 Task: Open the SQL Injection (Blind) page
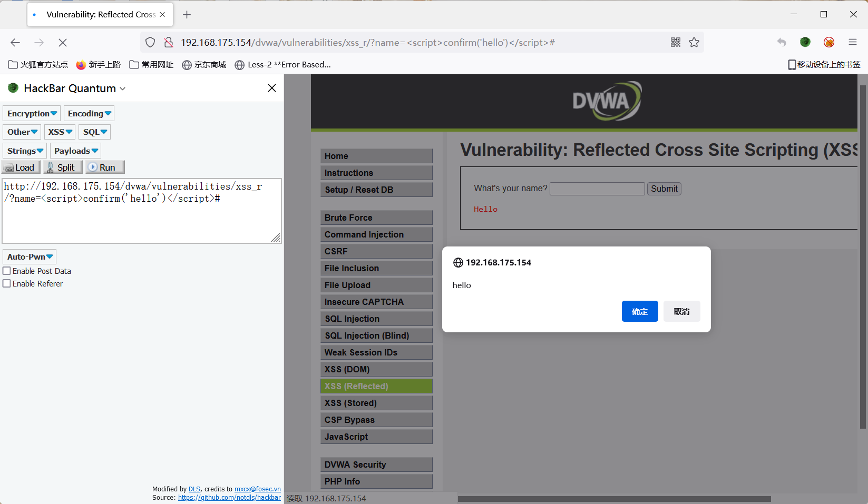(x=376, y=335)
